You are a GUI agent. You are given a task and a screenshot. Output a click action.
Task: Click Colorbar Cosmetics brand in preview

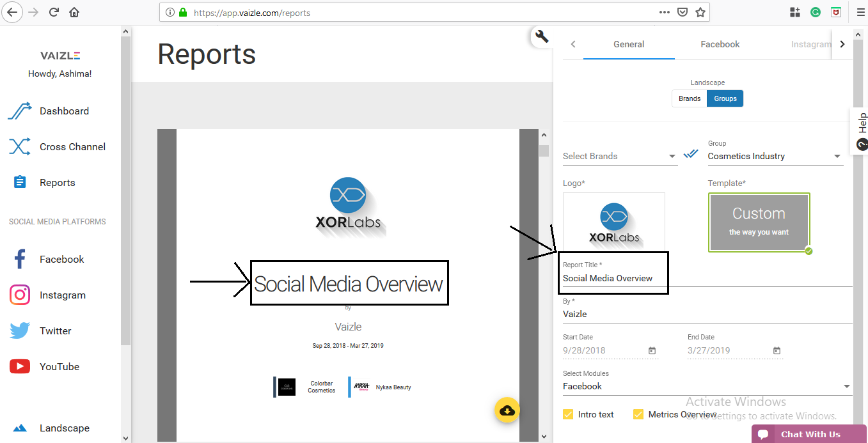click(305, 387)
